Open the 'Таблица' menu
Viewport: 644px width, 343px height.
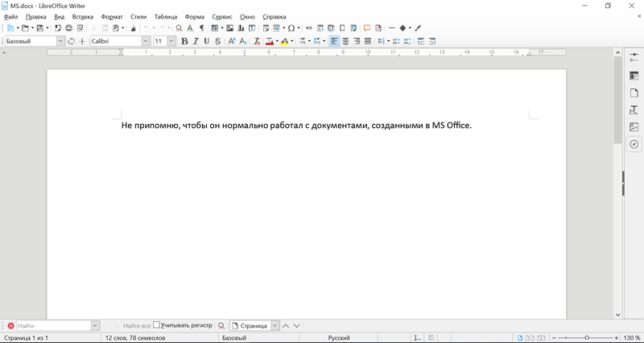(x=165, y=16)
